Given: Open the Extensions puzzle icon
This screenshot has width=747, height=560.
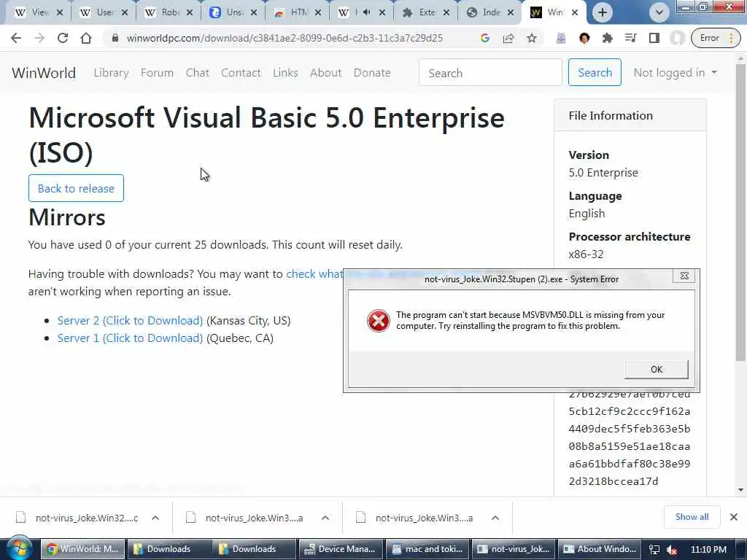Looking at the screenshot, I should (608, 38).
